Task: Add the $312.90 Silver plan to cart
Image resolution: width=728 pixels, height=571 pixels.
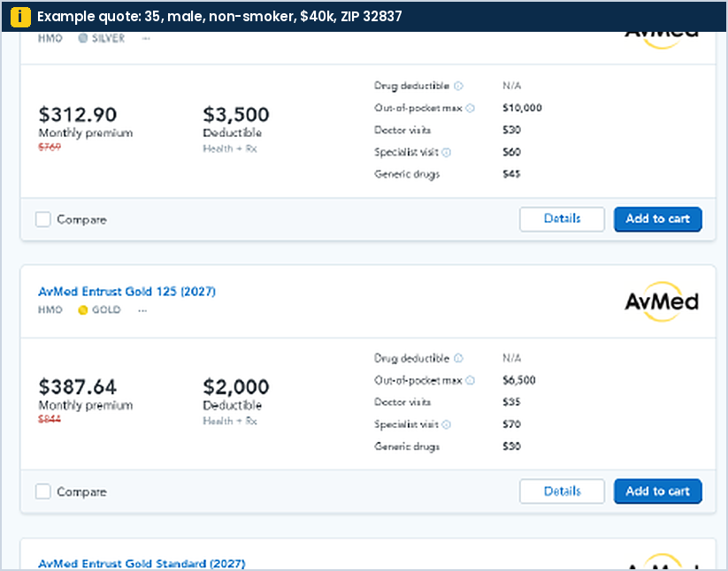Action: [x=658, y=219]
